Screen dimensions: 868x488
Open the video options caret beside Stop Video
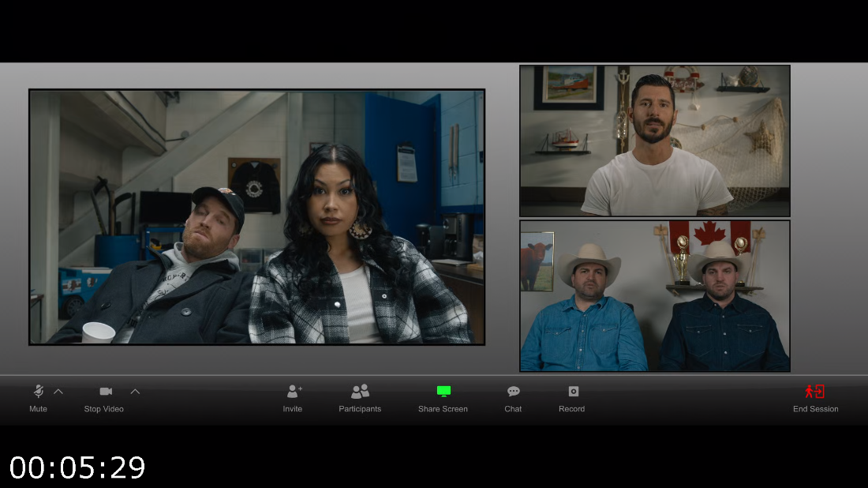(135, 392)
